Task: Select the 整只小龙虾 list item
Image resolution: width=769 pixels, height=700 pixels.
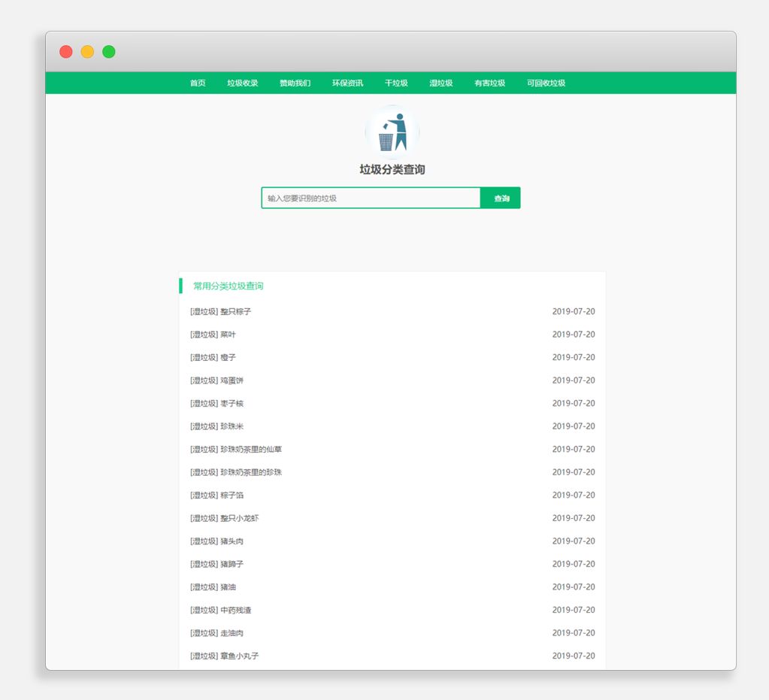Action: click(225, 519)
